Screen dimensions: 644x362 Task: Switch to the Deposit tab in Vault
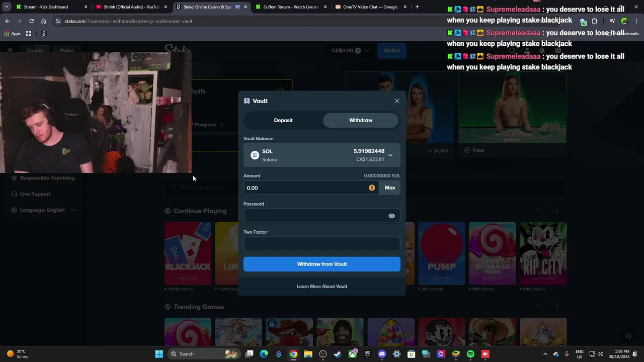click(x=283, y=120)
